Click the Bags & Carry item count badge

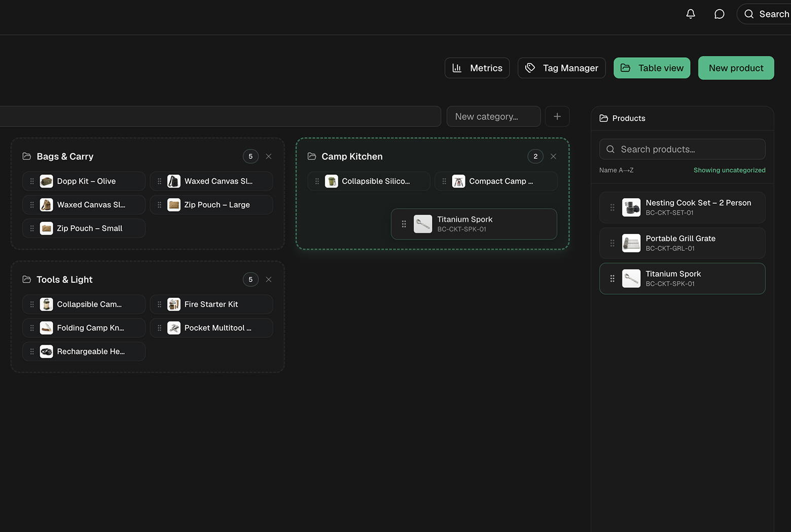[x=250, y=157]
